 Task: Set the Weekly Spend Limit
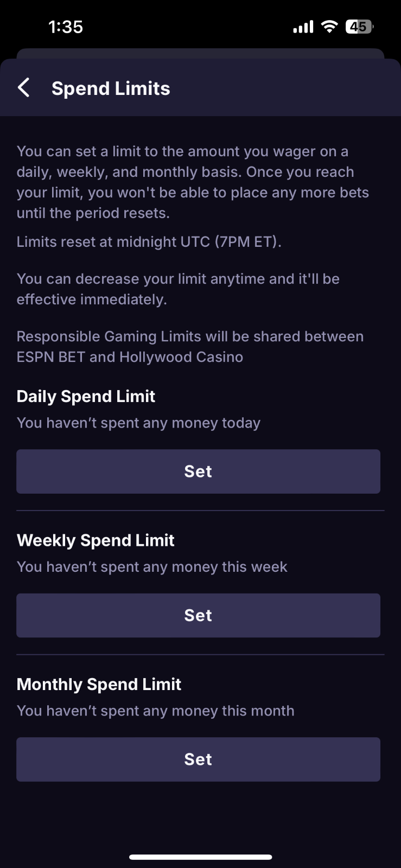click(198, 615)
